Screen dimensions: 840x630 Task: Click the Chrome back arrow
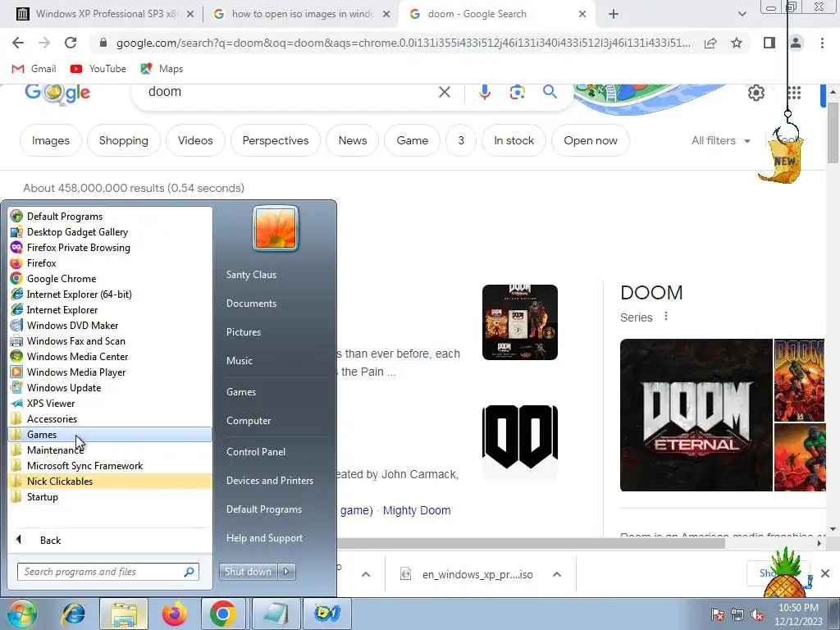coord(18,43)
